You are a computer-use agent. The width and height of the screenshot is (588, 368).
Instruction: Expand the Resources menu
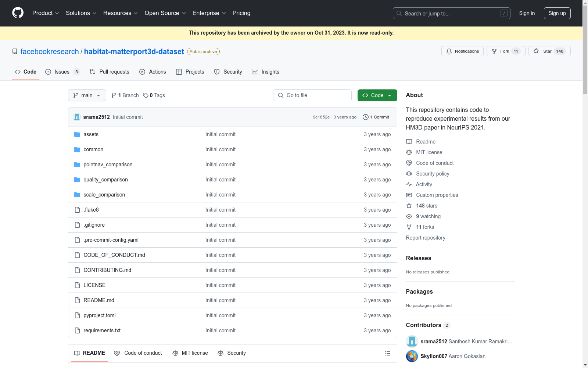click(x=120, y=13)
